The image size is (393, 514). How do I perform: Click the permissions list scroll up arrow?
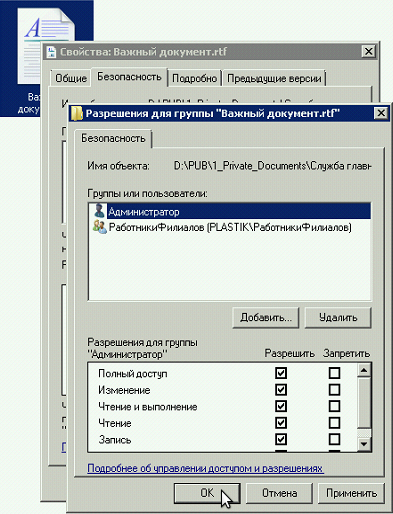coord(364,370)
